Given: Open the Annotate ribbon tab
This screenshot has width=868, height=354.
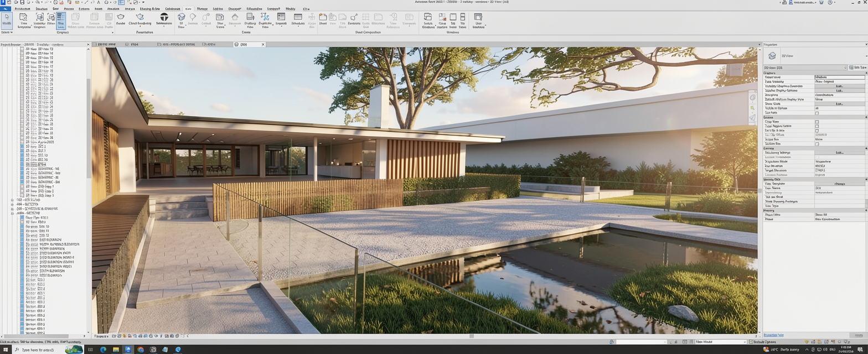Looking at the screenshot, I should [113, 9].
